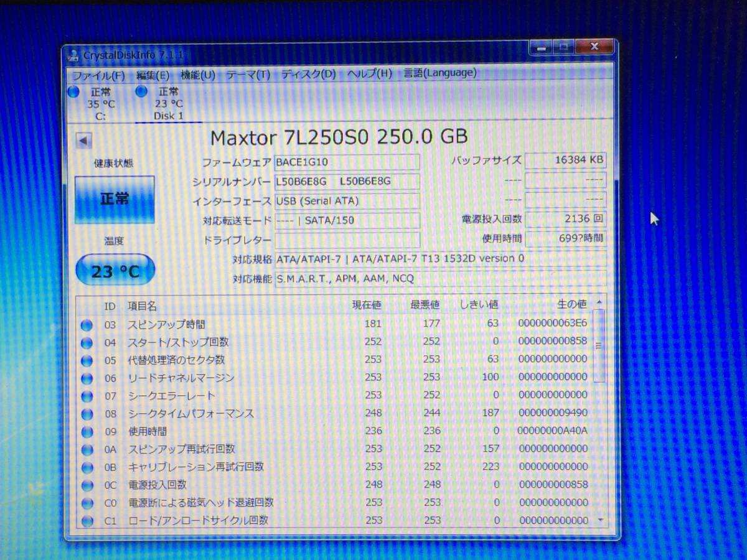Click the スピンアップ時間 attribute name
The height and width of the screenshot is (560, 747).
pyautogui.click(x=166, y=324)
